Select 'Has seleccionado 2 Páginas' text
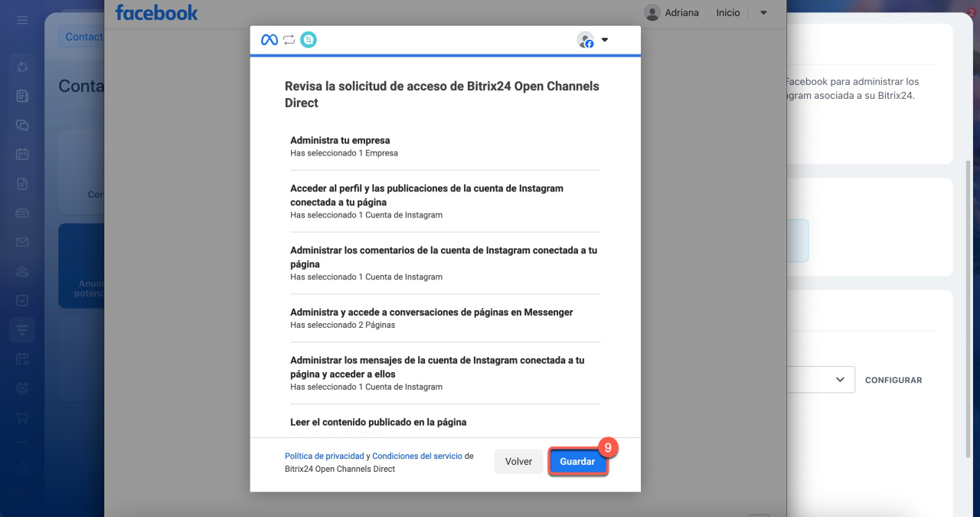Viewport: 980px width, 517px height. pos(342,325)
